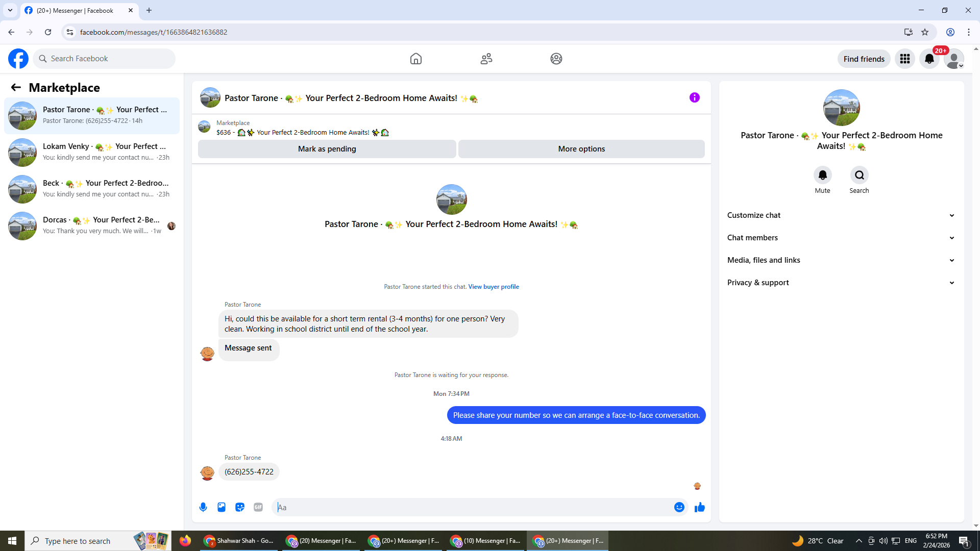Send a thumbs-up like

[x=699, y=507]
